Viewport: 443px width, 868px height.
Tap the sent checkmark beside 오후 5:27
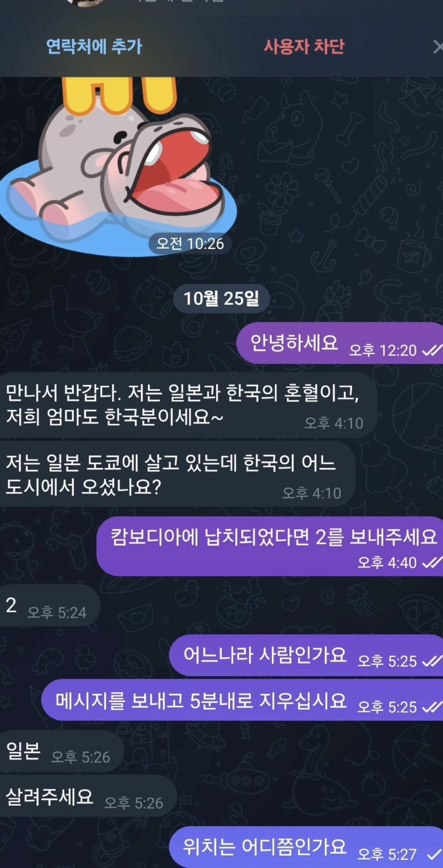tap(434, 855)
